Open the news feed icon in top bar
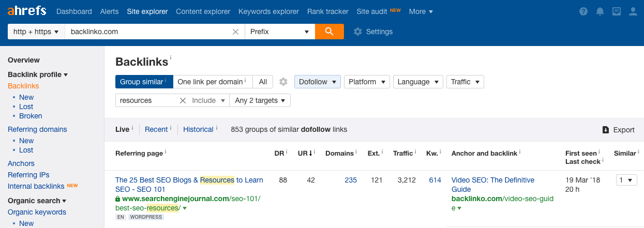The width and height of the screenshot is (644, 228). pyautogui.click(x=617, y=11)
